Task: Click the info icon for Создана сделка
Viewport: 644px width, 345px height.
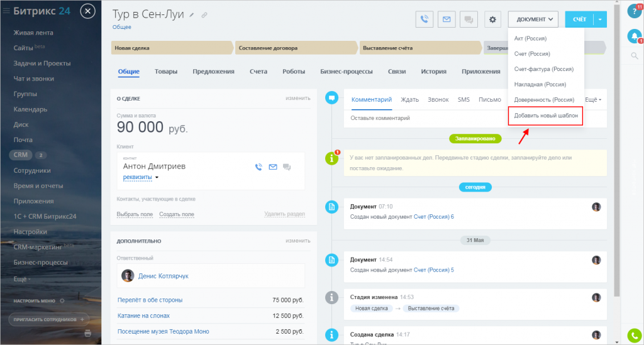Action: [x=332, y=335]
